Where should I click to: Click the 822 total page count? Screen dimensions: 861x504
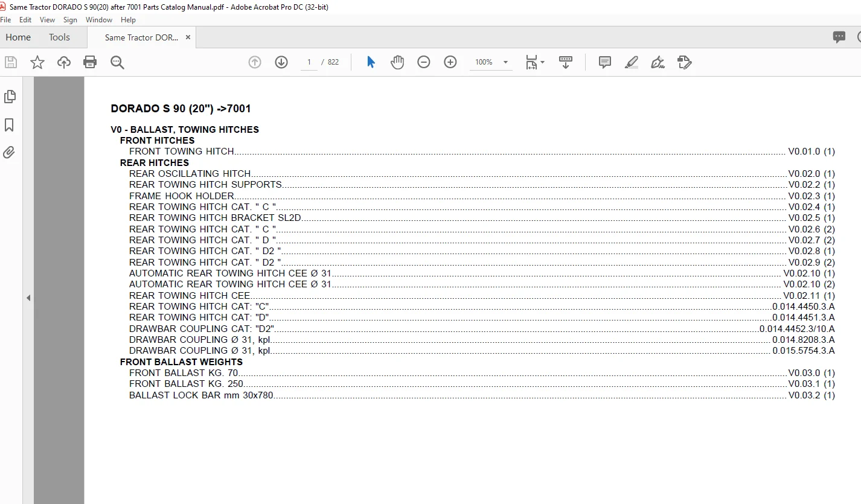(x=333, y=62)
